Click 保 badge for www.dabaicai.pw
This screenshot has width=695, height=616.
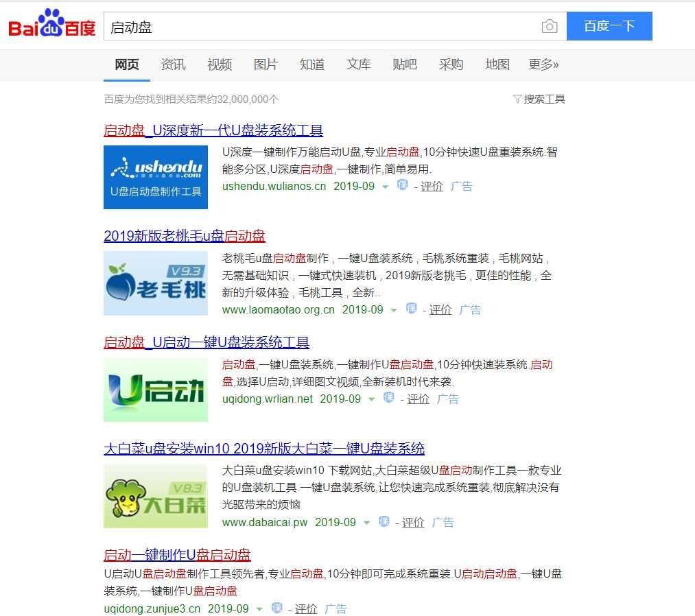coord(384,521)
